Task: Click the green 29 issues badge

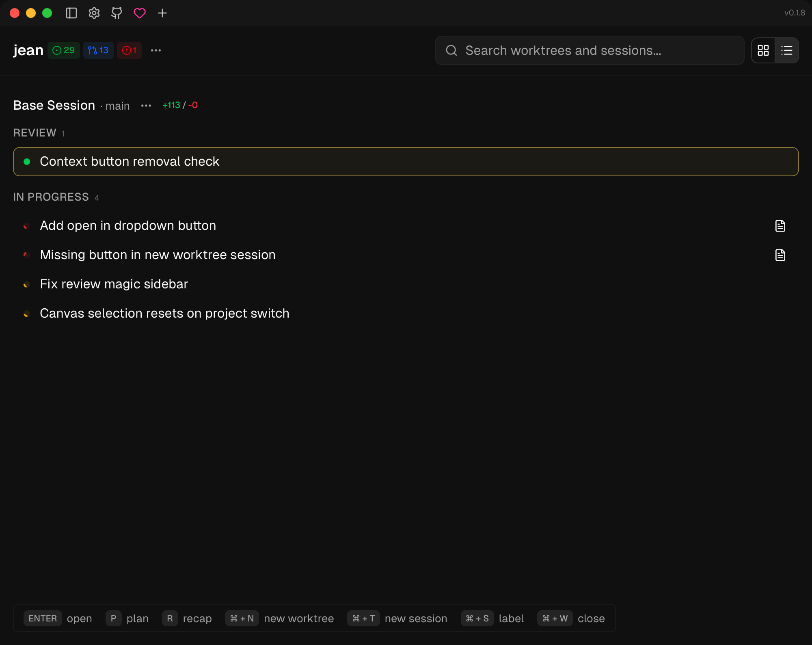Action: (x=64, y=50)
